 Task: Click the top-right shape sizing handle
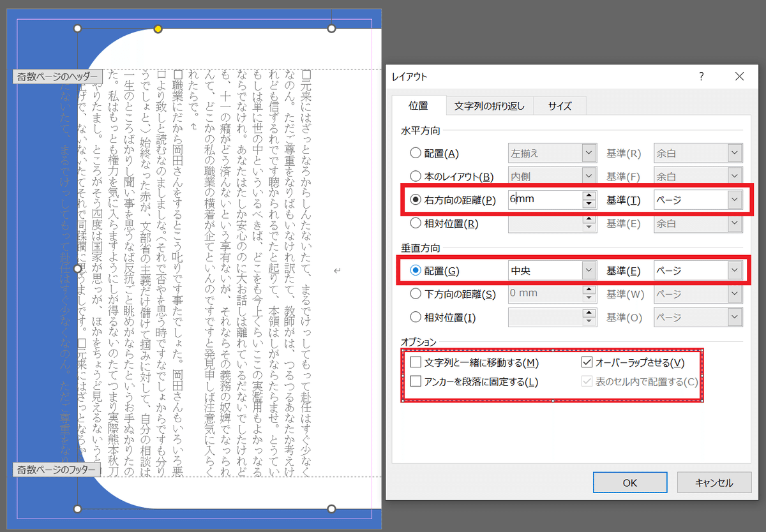(x=331, y=29)
